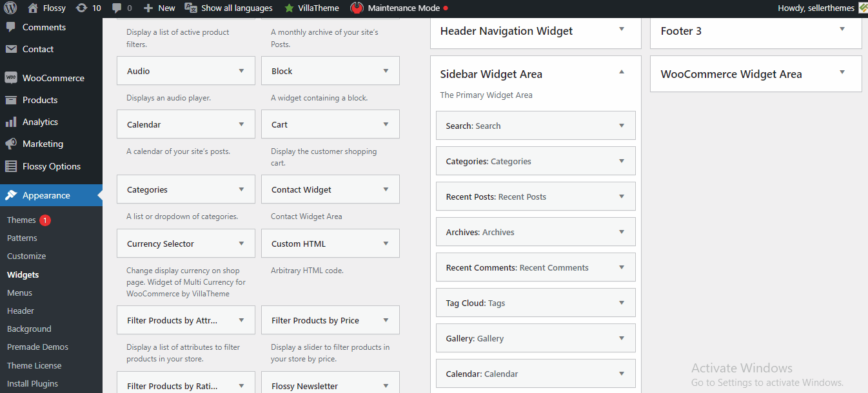Open the comments bubble in admin bar

117,8
